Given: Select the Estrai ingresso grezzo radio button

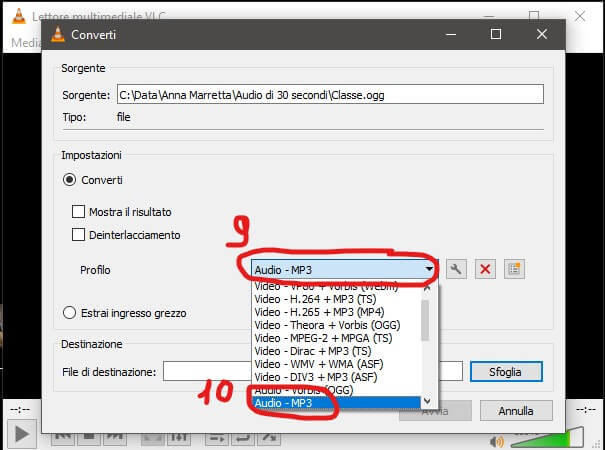Looking at the screenshot, I should tap(70, 312).
